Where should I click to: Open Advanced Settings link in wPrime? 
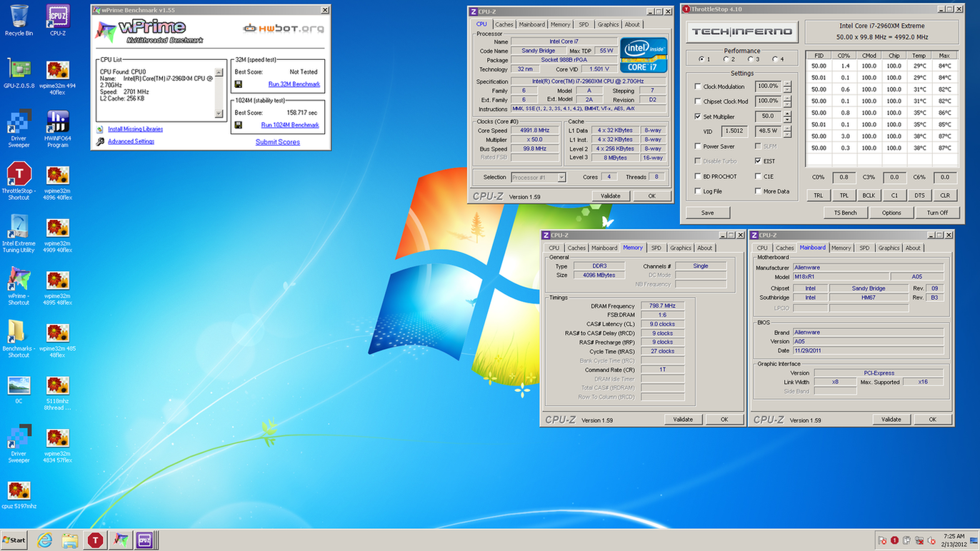pyautogui.click(x=131, y=141)
